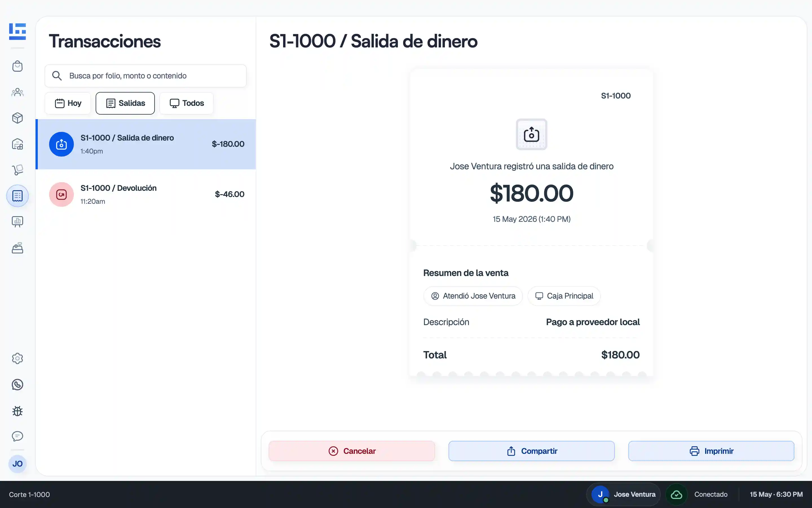Click the Compartir button

(531, 451)
